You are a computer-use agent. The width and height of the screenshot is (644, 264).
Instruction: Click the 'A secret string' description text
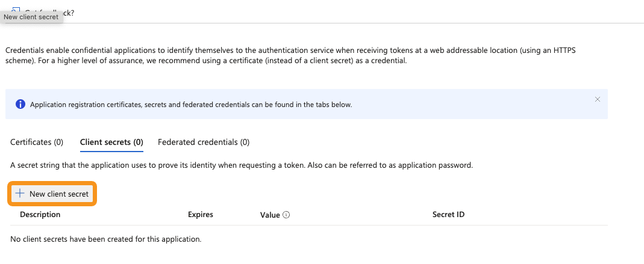coord(151,165)
